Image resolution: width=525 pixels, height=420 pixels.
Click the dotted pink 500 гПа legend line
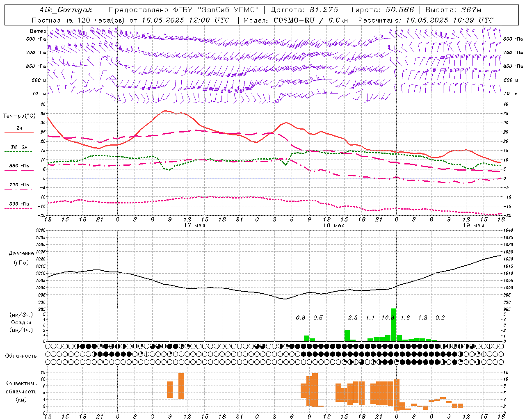(18, 208)
